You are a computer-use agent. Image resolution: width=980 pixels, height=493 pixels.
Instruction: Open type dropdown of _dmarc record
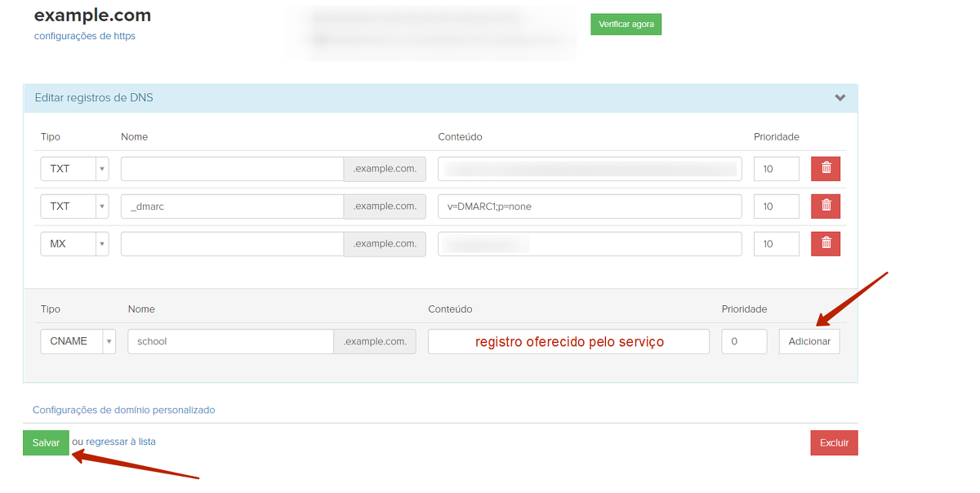coord(74,207)
